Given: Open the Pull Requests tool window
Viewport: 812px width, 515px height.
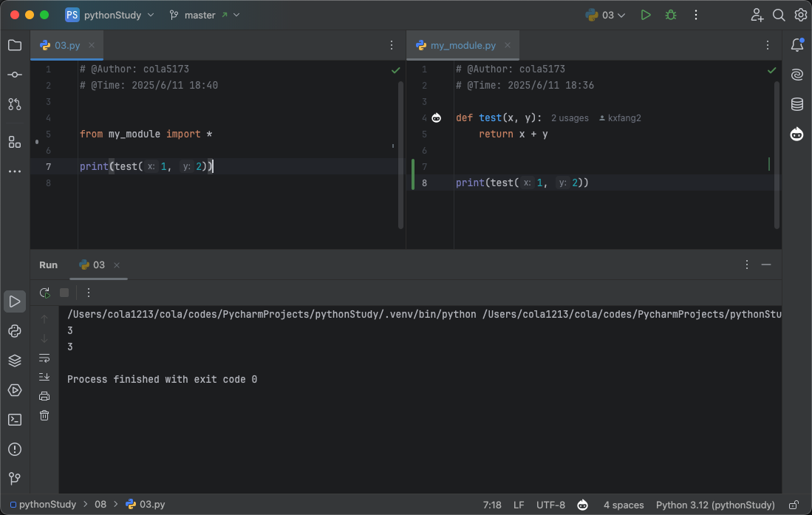Looking at the screenshot, I should 15,104.
